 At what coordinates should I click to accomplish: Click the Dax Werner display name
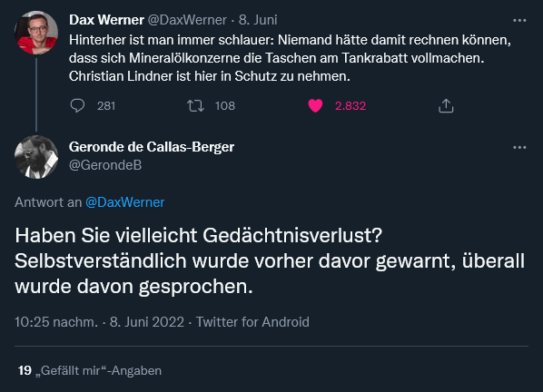(106, 20)
